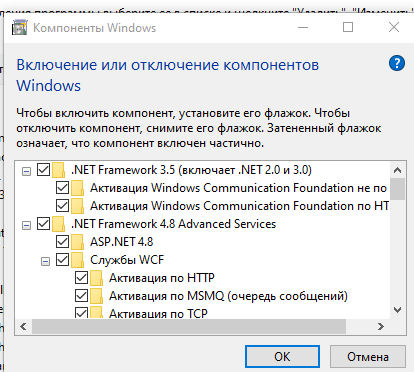Collapse the .NET Framework 3.5 tree node
The image size is (414, 372).
coord(26,172)
